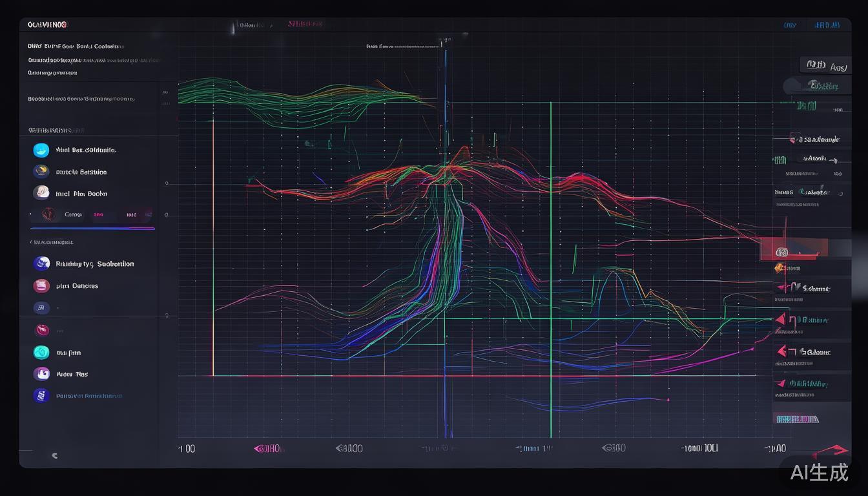Open the purple icon beside Aiore Nes
868x496 pixels.
(x=41, y=374)
